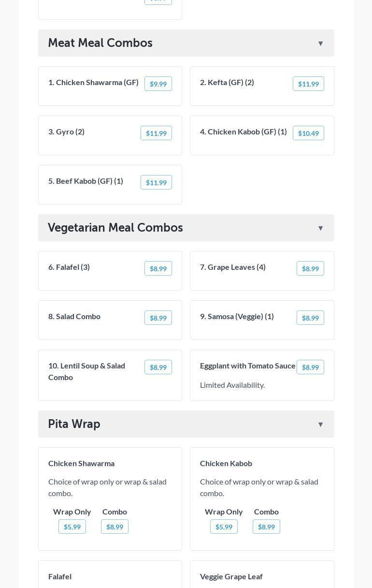
Task: Click $9.99 price for Chicken Shawarma (GF)
Action: [158, 84]
